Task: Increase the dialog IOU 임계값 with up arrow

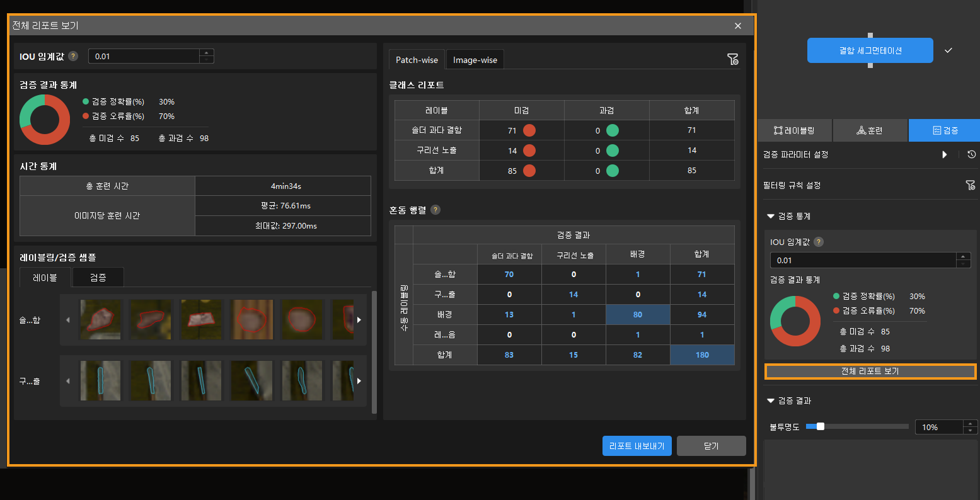Action: point(207,53)
